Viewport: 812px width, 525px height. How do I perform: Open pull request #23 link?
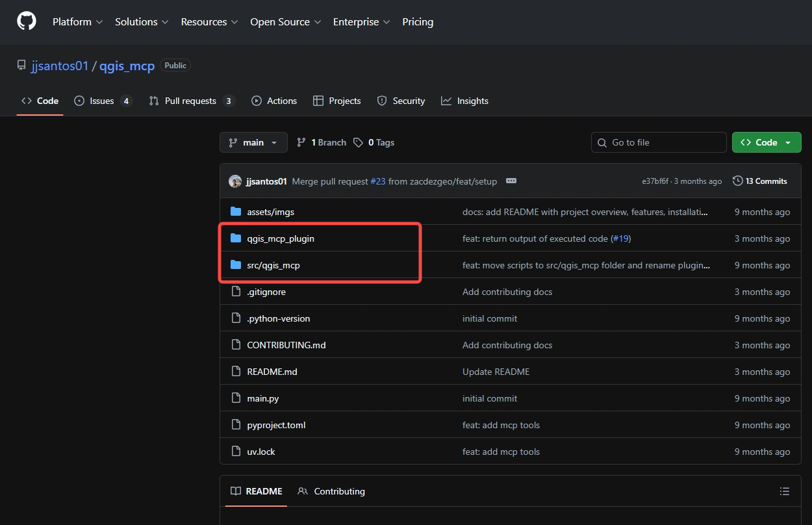pos(378,181)
